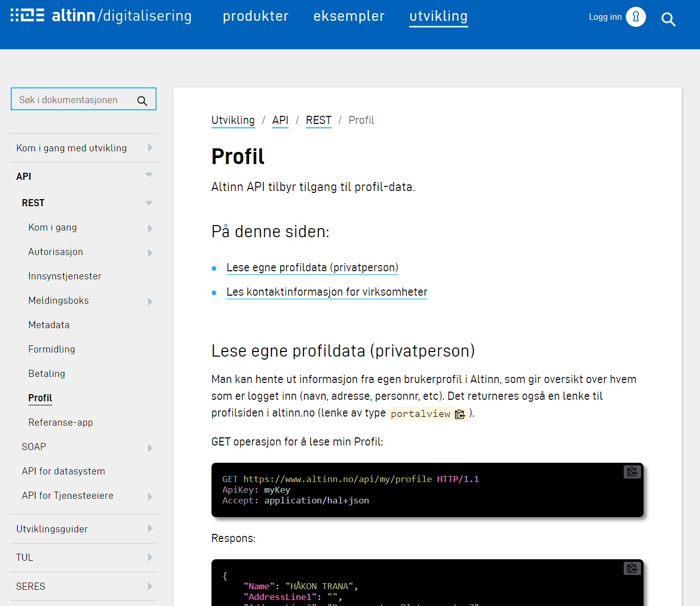Click the Accept: application/hal+json line

pyautogui.click(x=296, y=500)
